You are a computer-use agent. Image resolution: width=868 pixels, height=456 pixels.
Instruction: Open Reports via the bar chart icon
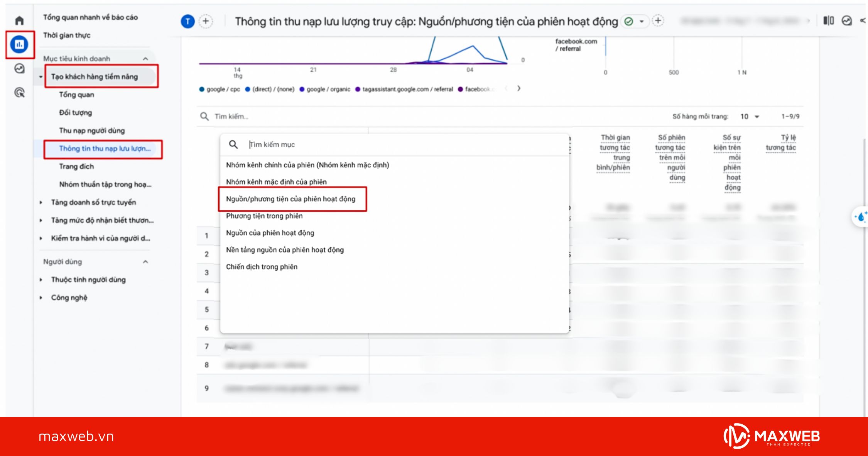[19, 44]
